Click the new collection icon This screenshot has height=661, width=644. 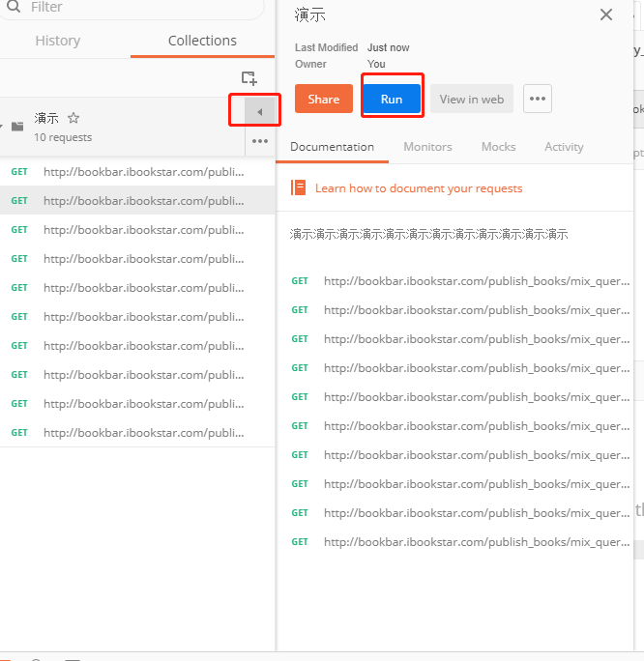pyautogui.click(x=249, y=78)
